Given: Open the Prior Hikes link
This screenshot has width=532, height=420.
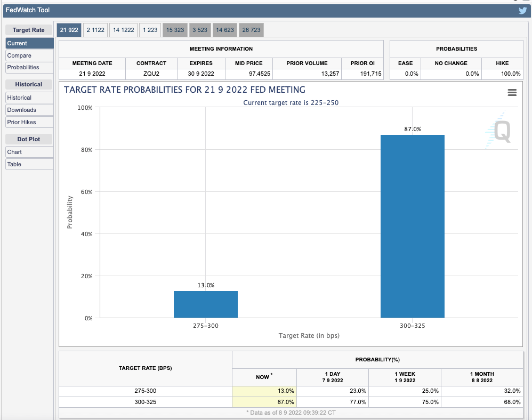Looking at the screenshot, I should [29, 122].
